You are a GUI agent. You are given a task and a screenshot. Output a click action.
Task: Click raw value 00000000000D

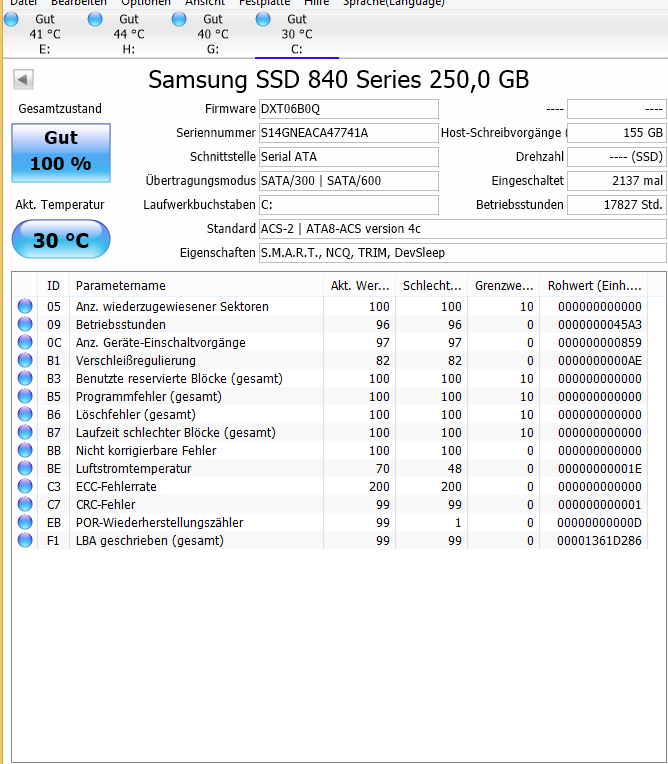point(600,523)
